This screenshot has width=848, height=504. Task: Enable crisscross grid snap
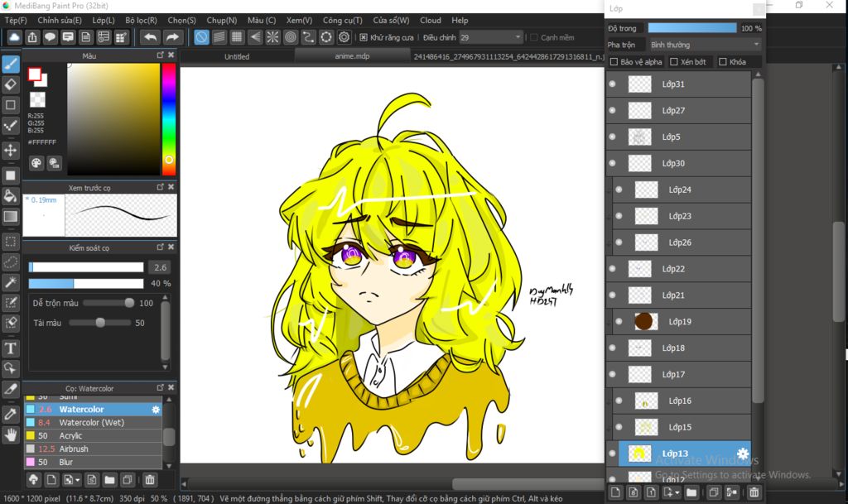237,37
